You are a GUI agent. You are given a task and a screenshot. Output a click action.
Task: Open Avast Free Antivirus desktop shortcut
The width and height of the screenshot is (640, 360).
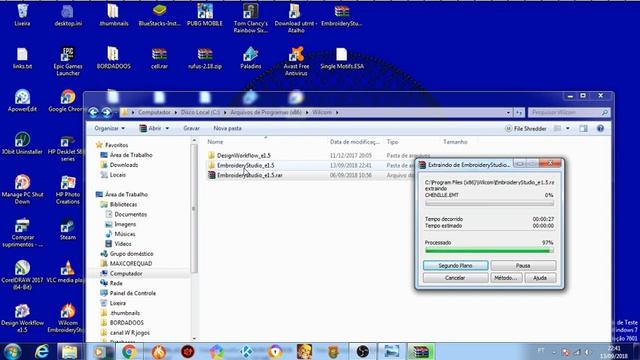[x=296, y=61]
